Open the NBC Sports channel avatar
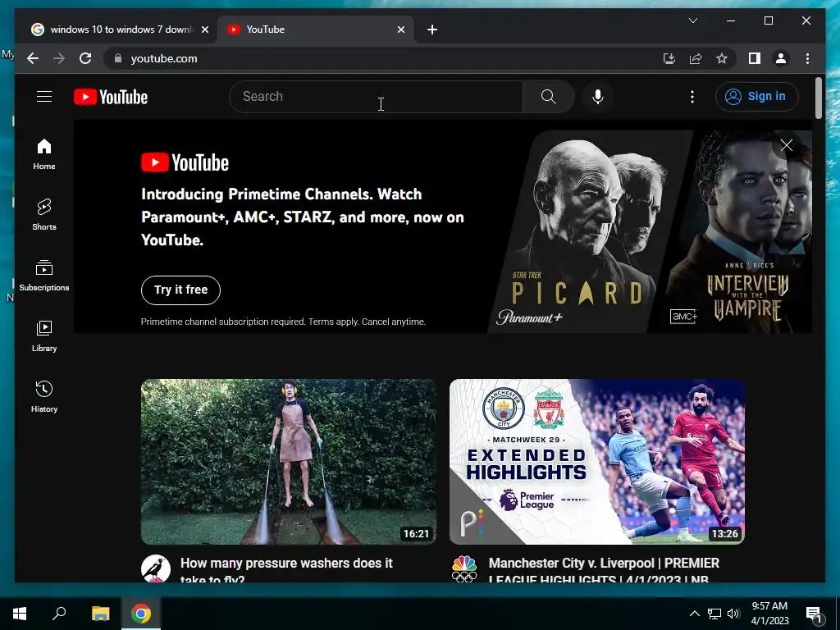Screen dimensions: 840x630 point(464,569)
